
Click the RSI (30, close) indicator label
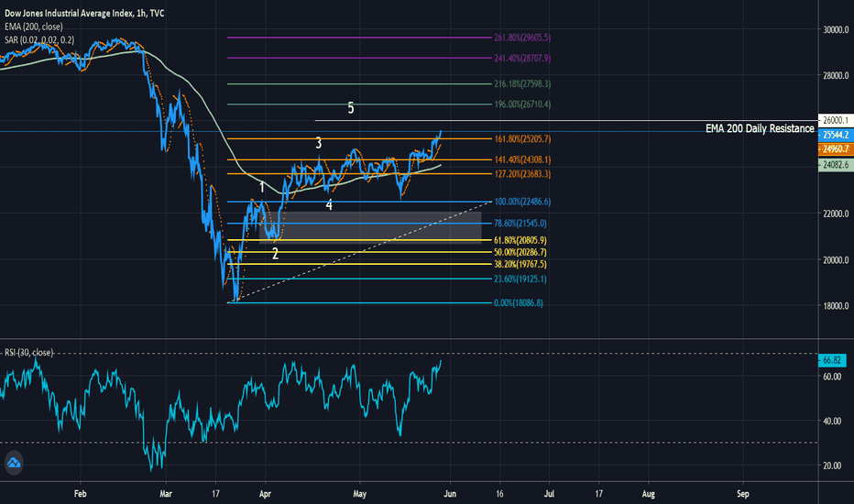[29, 353]
